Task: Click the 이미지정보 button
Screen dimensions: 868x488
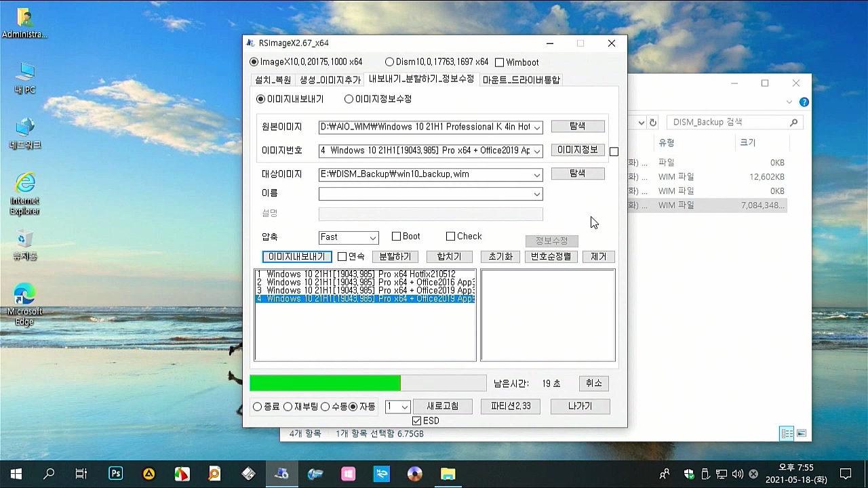Action: pos(578,150)
